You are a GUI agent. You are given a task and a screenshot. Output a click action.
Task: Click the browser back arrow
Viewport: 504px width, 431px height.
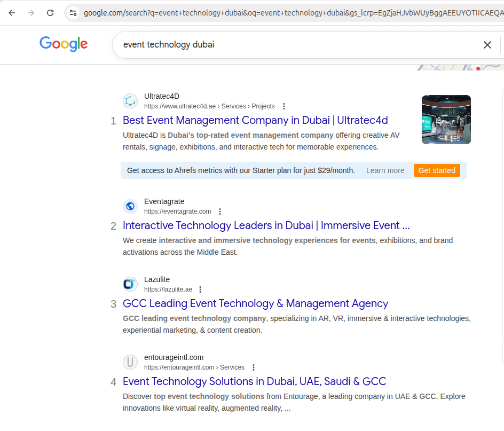[12, 12]
